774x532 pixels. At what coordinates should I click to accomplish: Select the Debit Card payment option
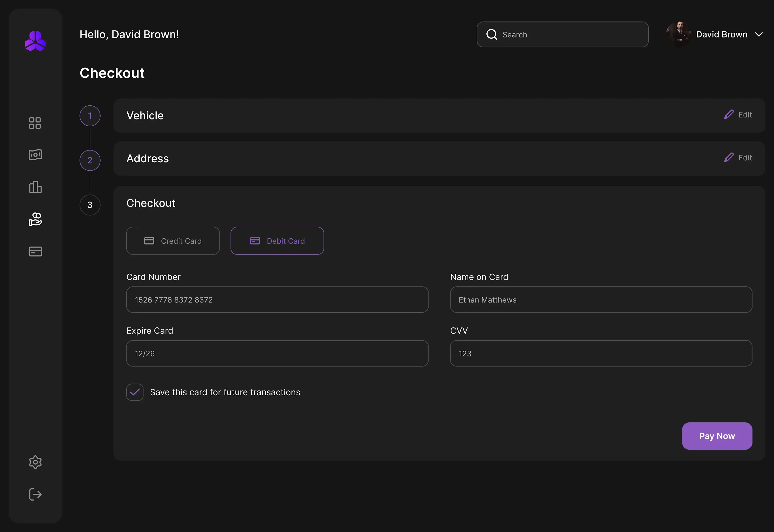click(x=277, y=241)
